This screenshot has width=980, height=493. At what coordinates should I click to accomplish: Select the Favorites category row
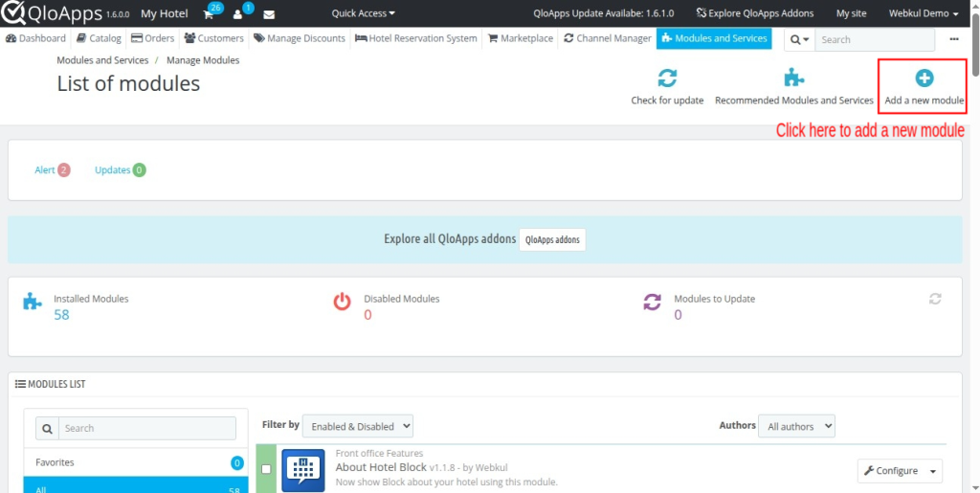click(136, 463)
